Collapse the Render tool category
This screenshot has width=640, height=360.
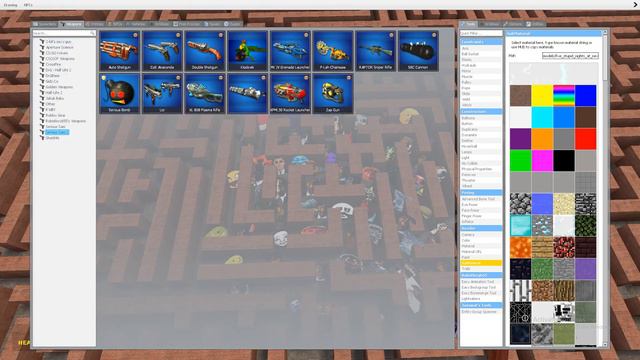[481, 229]
